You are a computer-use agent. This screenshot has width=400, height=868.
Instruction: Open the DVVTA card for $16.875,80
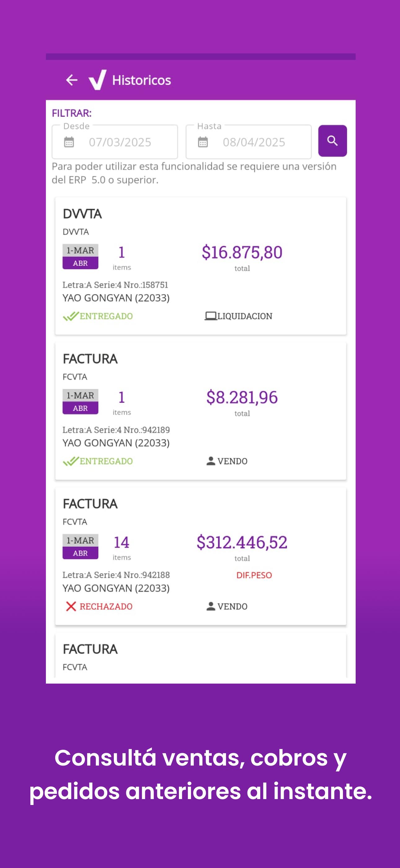(x=201, y=266)
